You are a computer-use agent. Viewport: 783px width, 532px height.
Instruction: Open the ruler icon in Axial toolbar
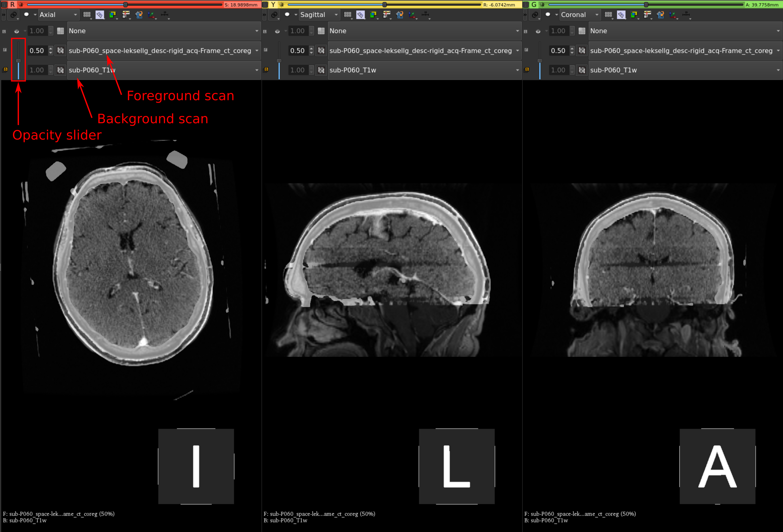[165, 15]
